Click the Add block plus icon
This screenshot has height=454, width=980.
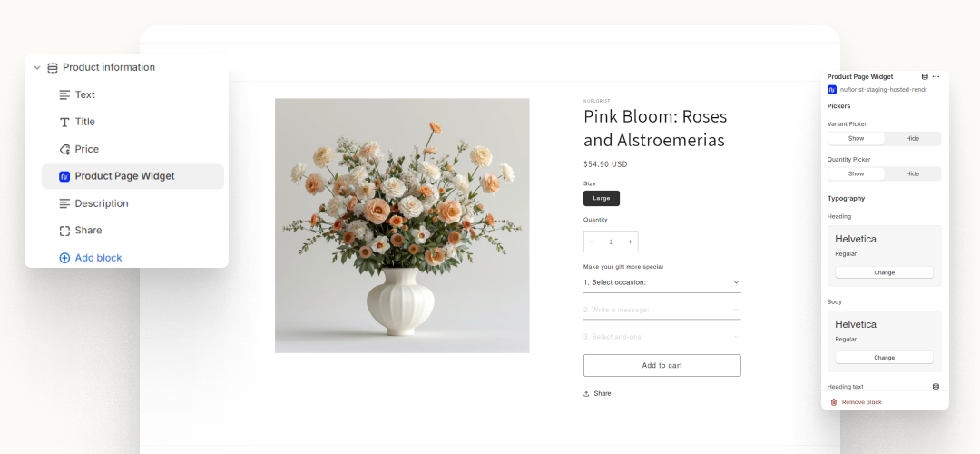[x=64, y=258]
